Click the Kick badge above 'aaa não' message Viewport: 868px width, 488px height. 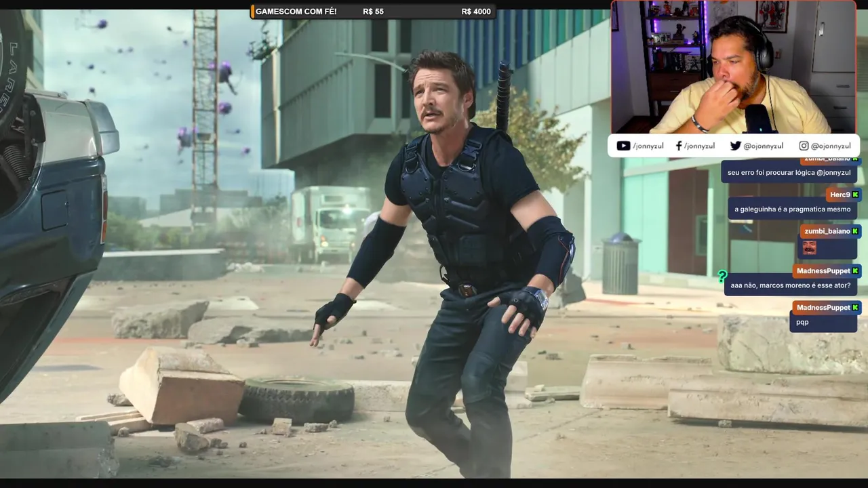[855, 271]
